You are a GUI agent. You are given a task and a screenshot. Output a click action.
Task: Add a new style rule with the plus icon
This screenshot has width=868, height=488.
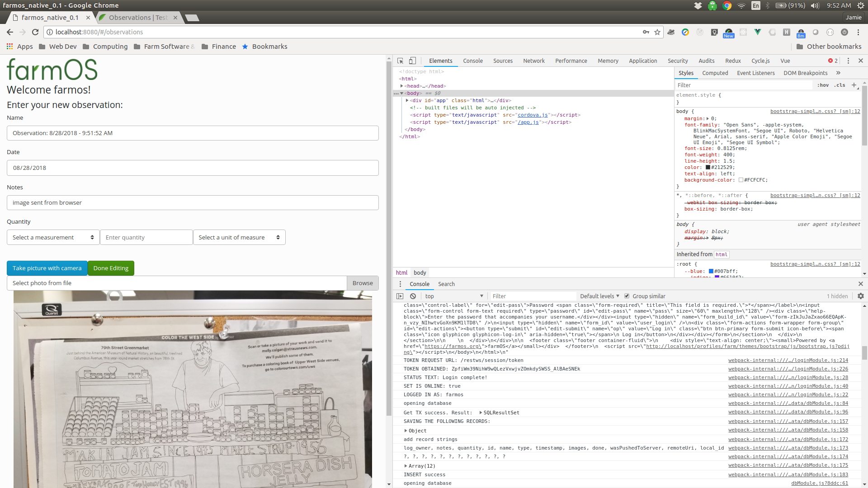(854, 85)
